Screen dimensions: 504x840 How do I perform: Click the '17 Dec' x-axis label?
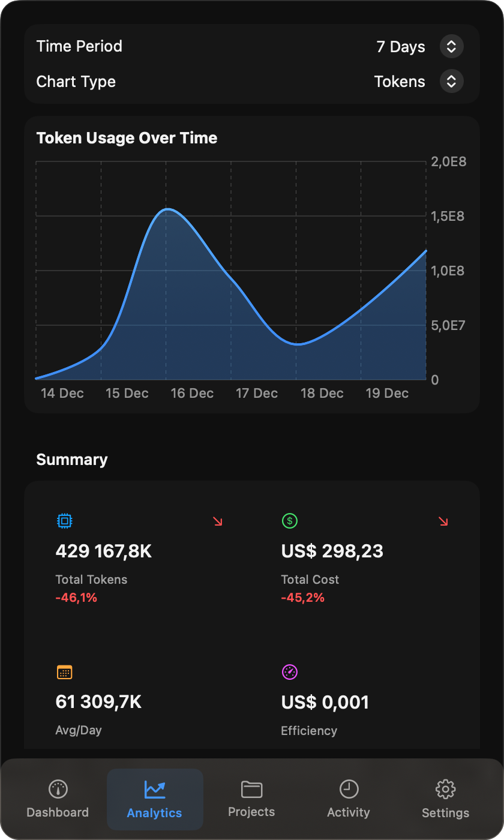[x=257, y=394]
